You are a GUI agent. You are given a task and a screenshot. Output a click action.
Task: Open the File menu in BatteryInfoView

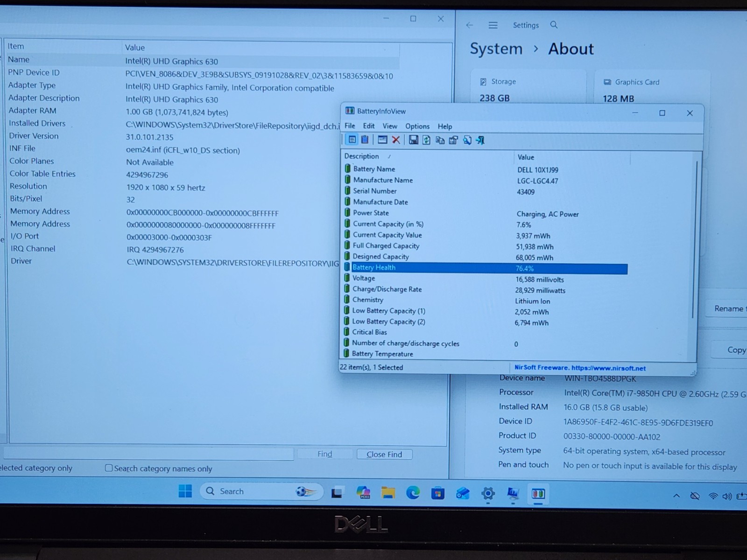350,126
